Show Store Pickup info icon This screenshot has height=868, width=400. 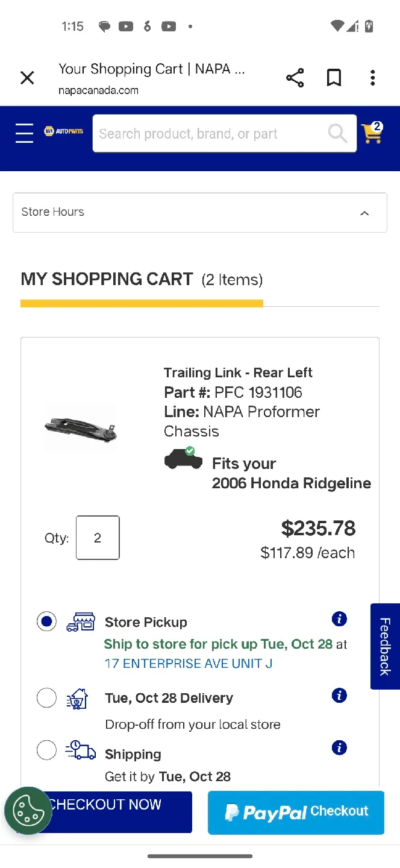tap(339, 619)
